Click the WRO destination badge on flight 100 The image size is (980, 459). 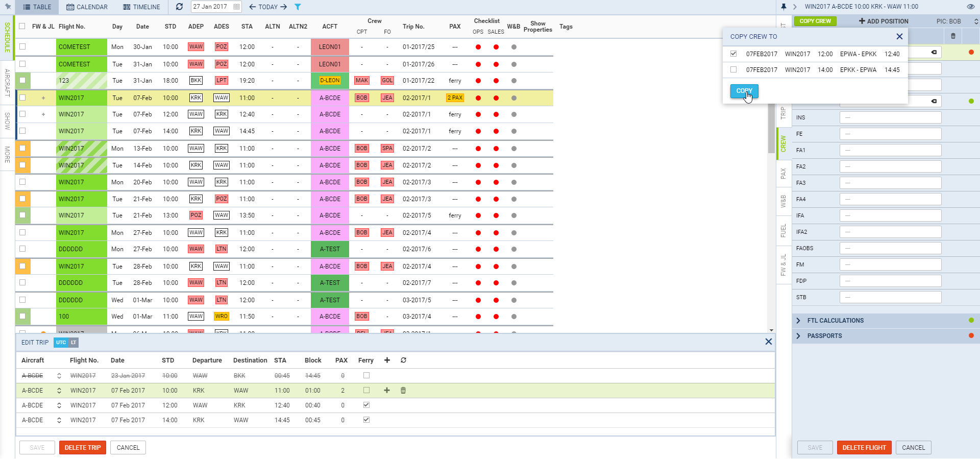click(x=222, y=316)
